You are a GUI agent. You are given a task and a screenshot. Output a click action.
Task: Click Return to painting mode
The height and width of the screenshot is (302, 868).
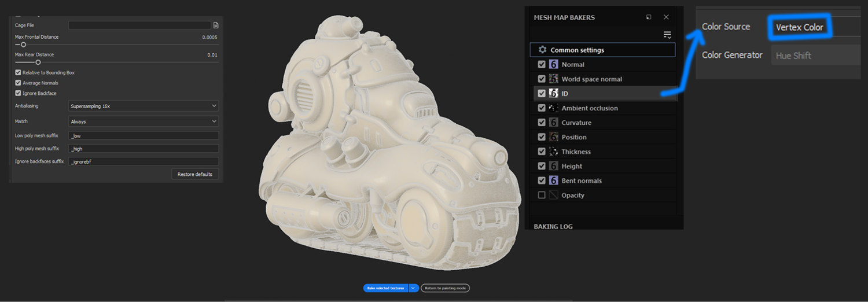point(445,288)
